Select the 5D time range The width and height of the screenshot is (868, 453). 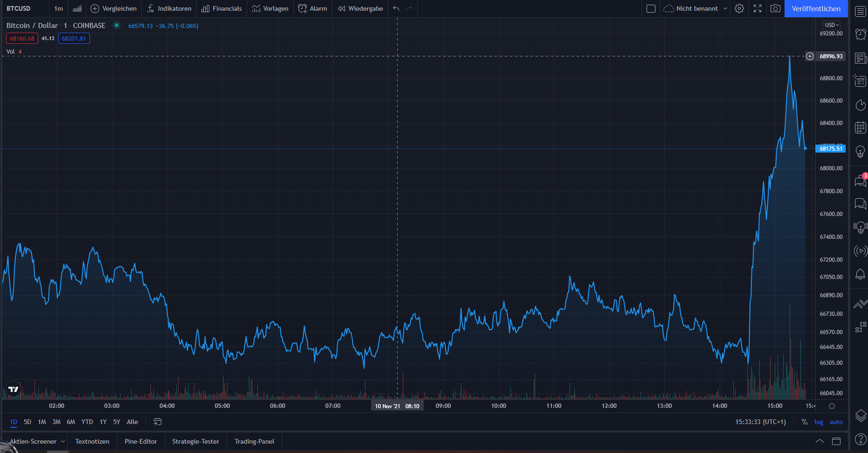[28, 422]
